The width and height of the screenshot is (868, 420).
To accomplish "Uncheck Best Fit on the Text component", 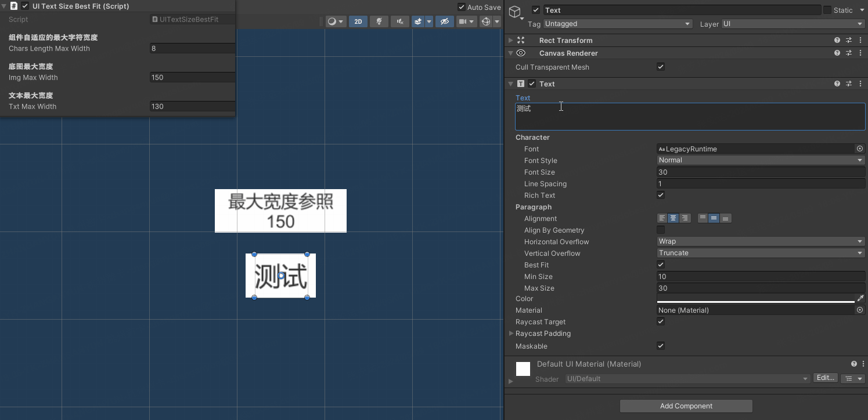I will 661,265.
